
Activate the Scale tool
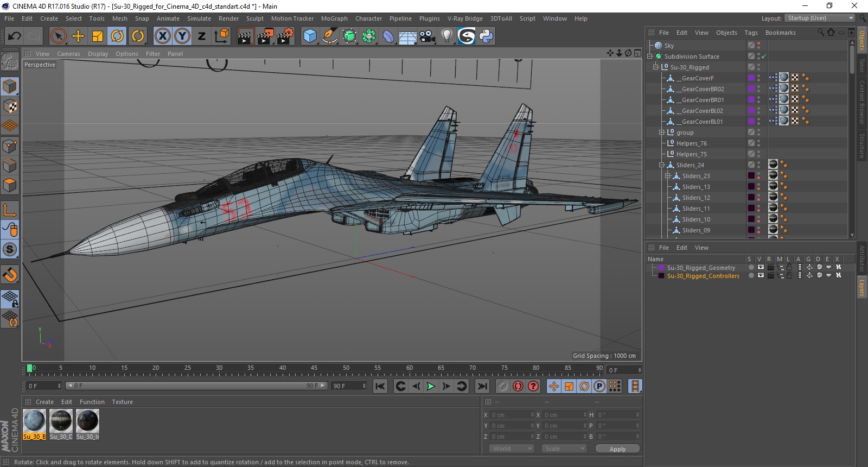pos(98,36)
